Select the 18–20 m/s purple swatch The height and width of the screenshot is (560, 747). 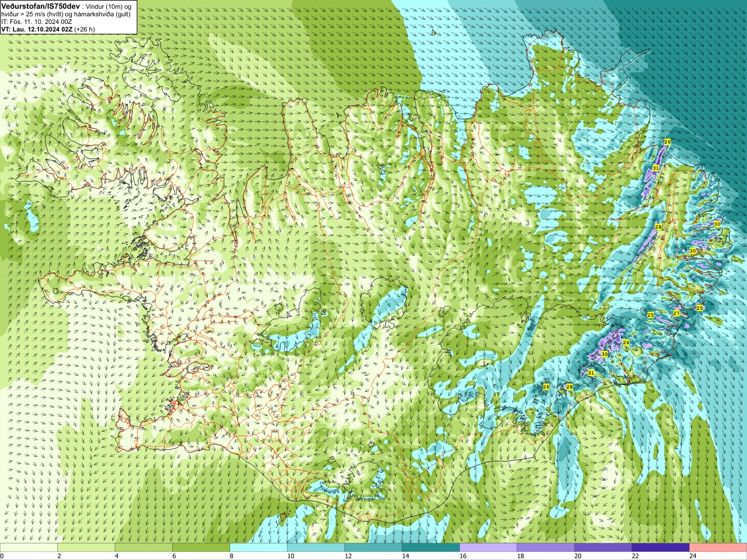tap(546, 547)
